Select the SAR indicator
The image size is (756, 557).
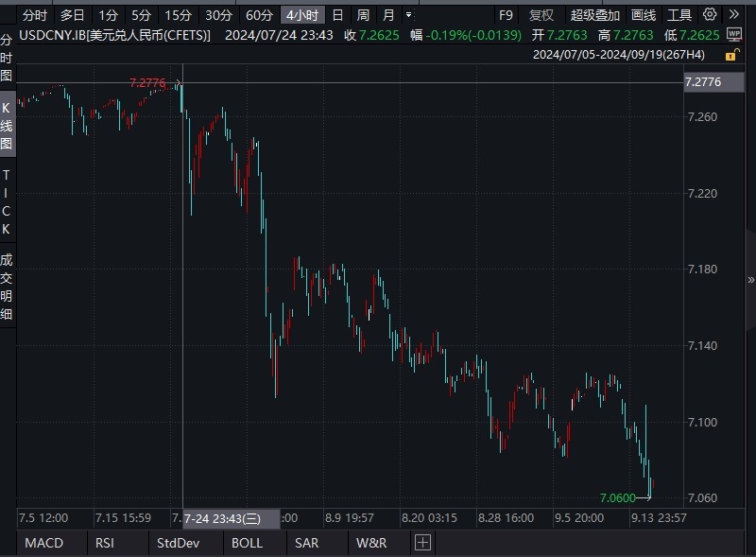[x=313, y=543]
